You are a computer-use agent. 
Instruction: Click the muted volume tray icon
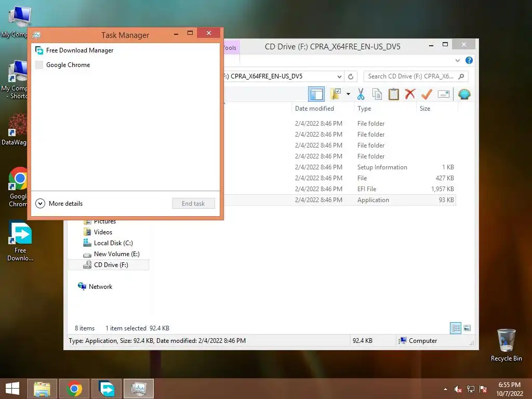pyautogui.click(x=458, y=389)
